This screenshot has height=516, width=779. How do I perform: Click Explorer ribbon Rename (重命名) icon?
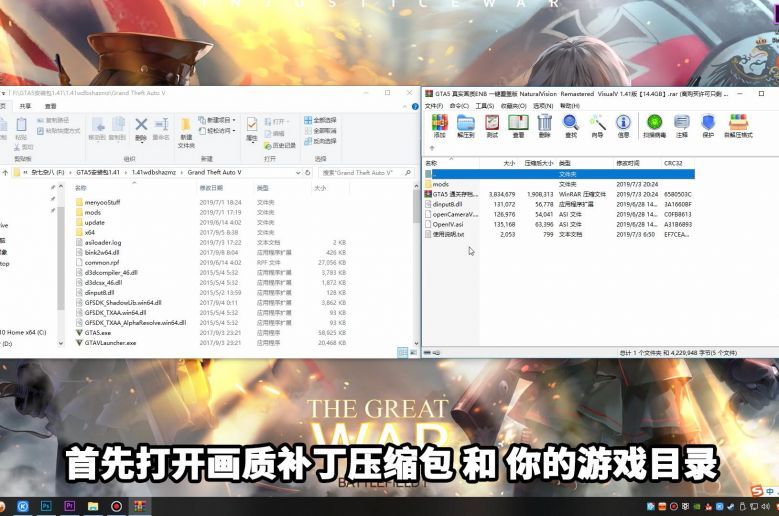[161, 128]
